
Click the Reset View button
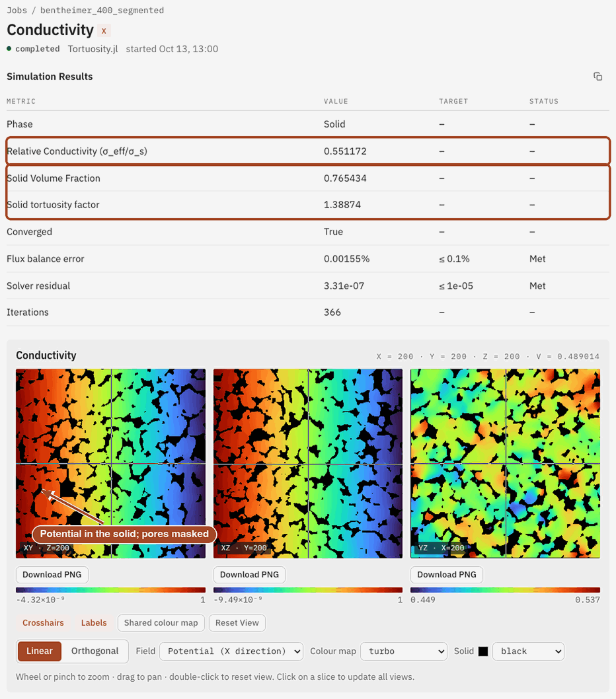[237, 623]
